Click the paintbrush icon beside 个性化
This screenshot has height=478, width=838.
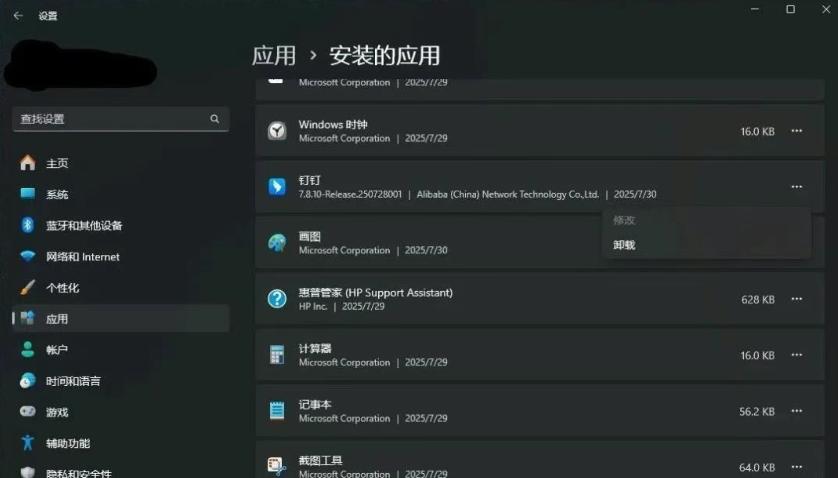click(x=28, y=287)
